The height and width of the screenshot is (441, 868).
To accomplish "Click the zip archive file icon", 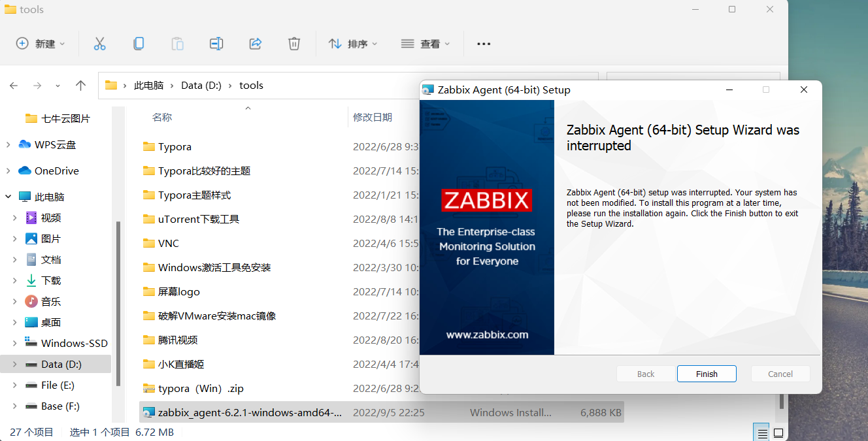I will click(148, 388).
